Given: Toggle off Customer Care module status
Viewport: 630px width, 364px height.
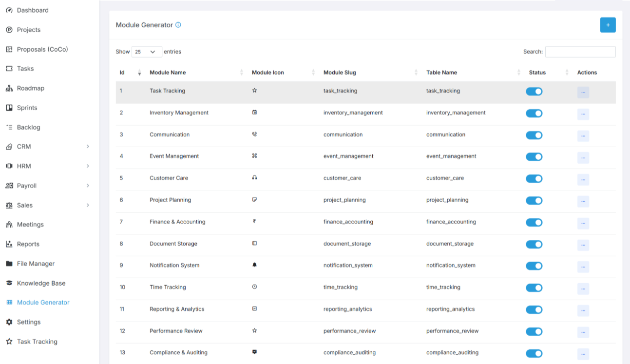Looking at the screenshot, I should (534, 179).
